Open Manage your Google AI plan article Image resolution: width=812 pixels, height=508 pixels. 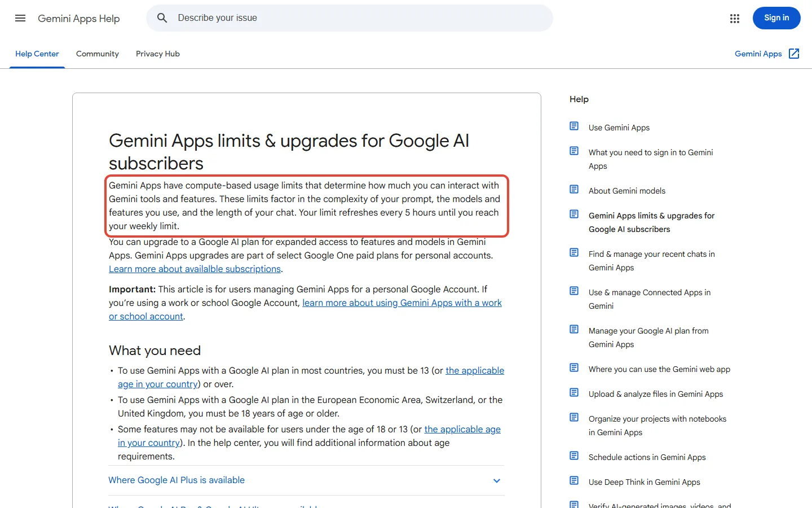coord(648,338)
